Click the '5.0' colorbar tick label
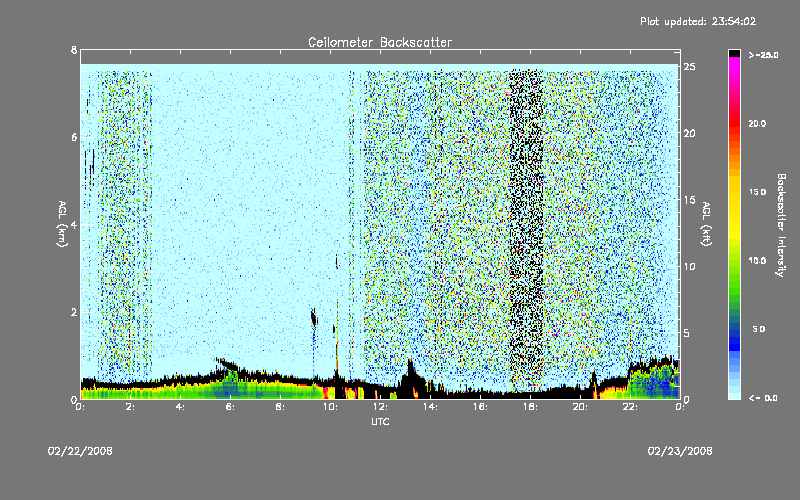This screenshot has width=800, height=500. click(x=759, y=329)
